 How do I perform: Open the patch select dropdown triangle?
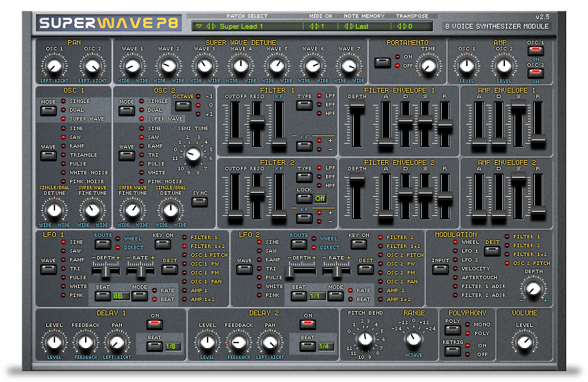click(x=199, y=27)
